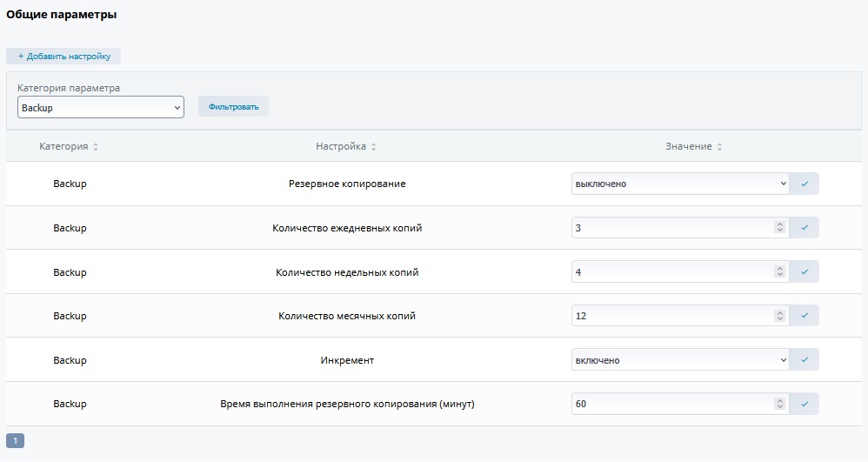Apply Количество недельных копий checkmark button
This screenshot has width=868, height=462.
(805, 271)
